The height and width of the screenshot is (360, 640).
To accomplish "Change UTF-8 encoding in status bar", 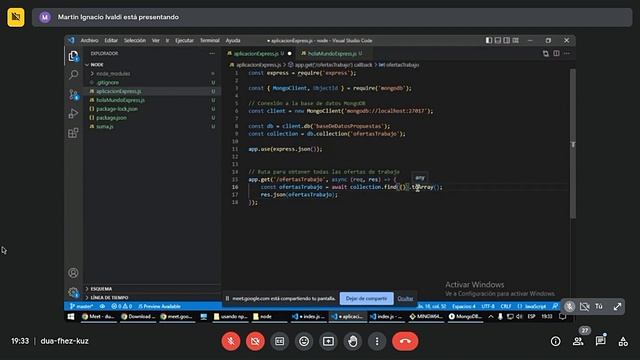I will pos(488,306).
